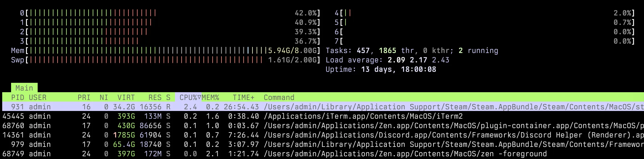Sort processes by PID column header

click(x=17, y=97)
